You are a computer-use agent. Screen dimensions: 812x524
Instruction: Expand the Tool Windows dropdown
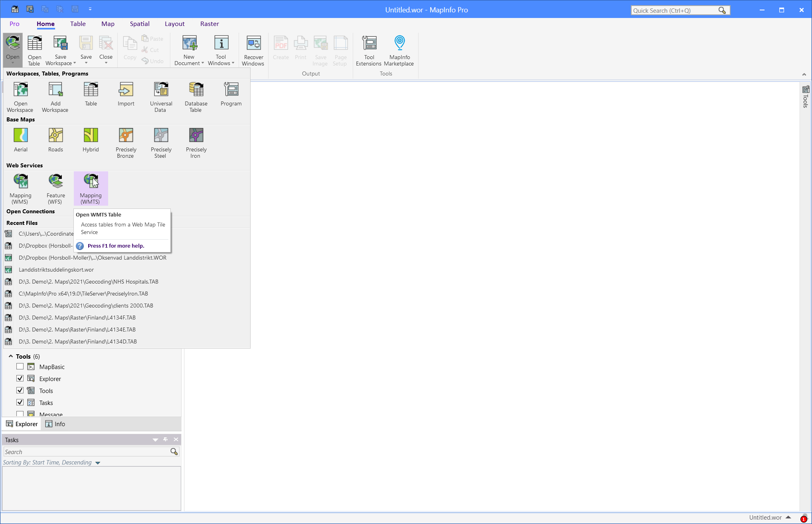click(233, 63)
